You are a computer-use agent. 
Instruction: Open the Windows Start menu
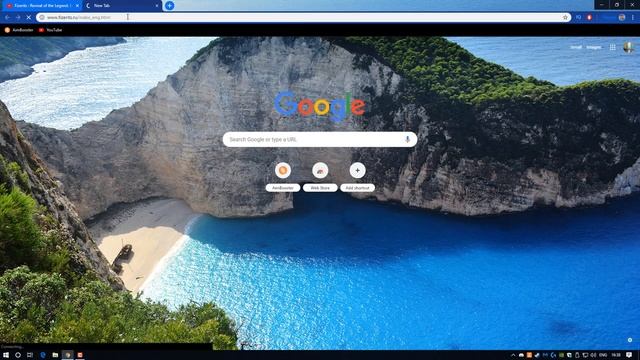coord(6,355)
